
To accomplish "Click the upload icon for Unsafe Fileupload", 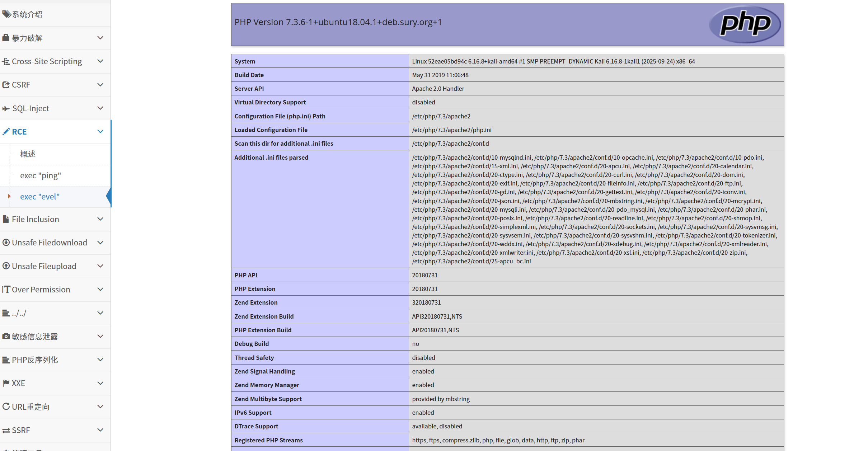I will pyautogui.click(x=6, y=266).
